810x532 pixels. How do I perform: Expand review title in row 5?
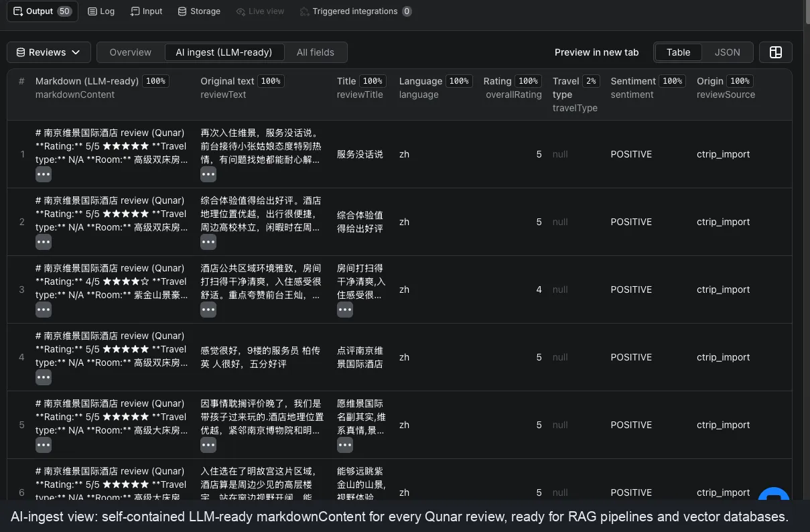tap(345, 445)
